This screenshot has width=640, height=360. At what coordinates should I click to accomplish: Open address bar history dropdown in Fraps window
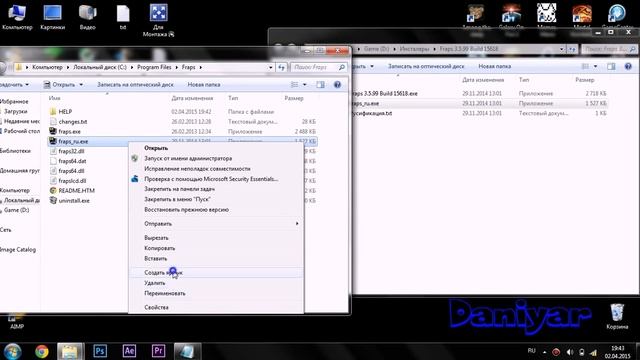click(271, 67)
